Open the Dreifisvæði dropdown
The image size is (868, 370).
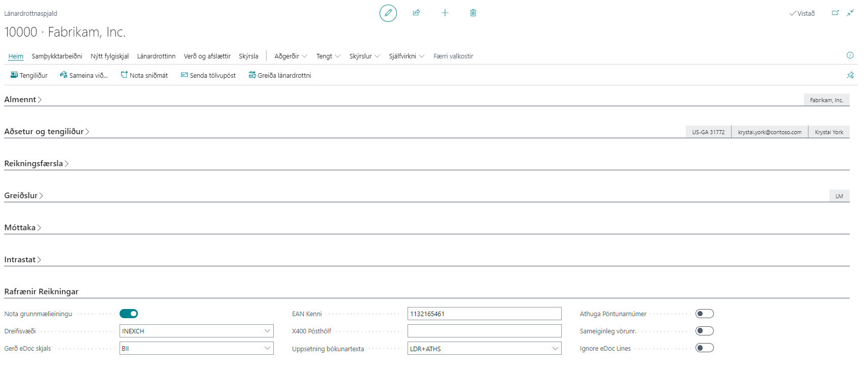tap(267, 331)
